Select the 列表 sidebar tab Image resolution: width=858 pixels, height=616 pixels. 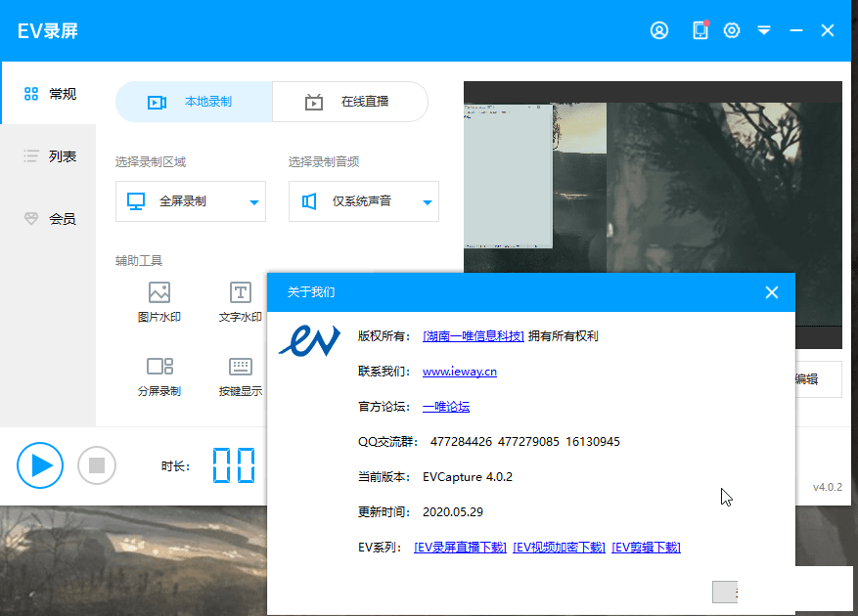click(x=49, y=156)
